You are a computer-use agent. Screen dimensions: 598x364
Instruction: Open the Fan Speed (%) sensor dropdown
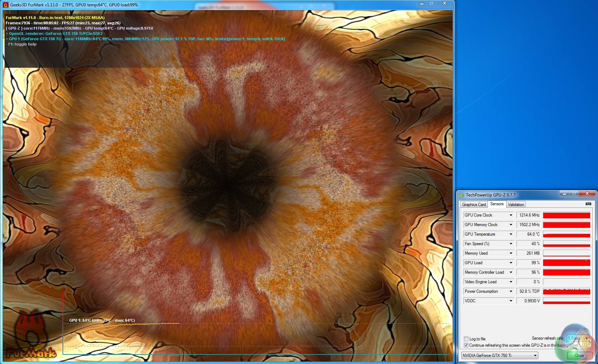[510, 244]
